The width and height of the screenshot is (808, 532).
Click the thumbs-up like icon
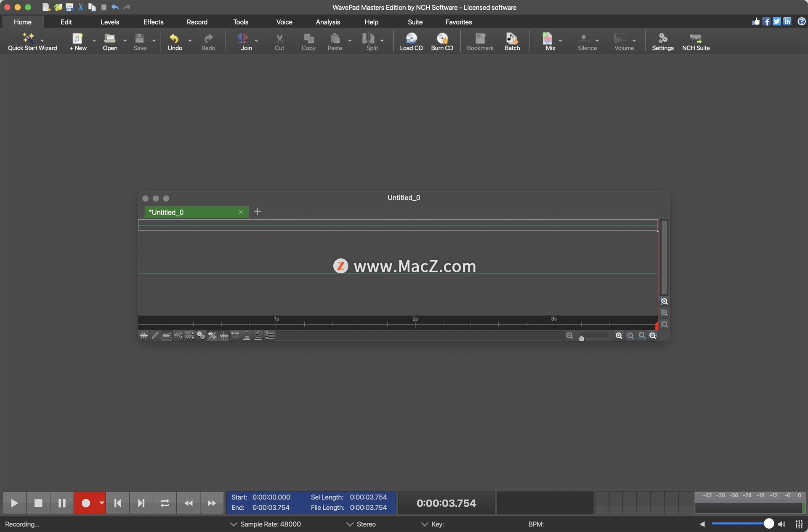tap(756, 21)
